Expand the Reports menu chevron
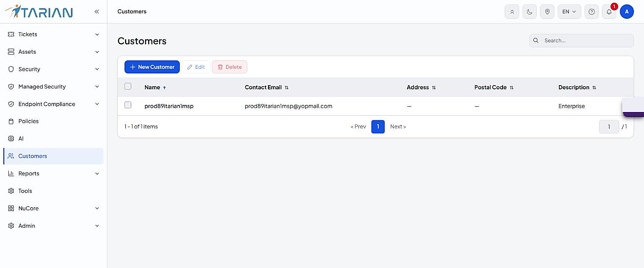 click(97, 174)
